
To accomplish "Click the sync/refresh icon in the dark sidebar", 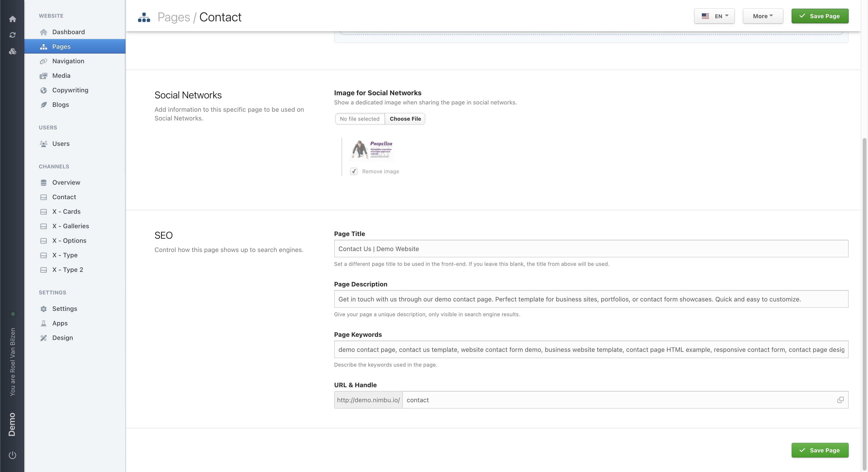I will [12, 35].
